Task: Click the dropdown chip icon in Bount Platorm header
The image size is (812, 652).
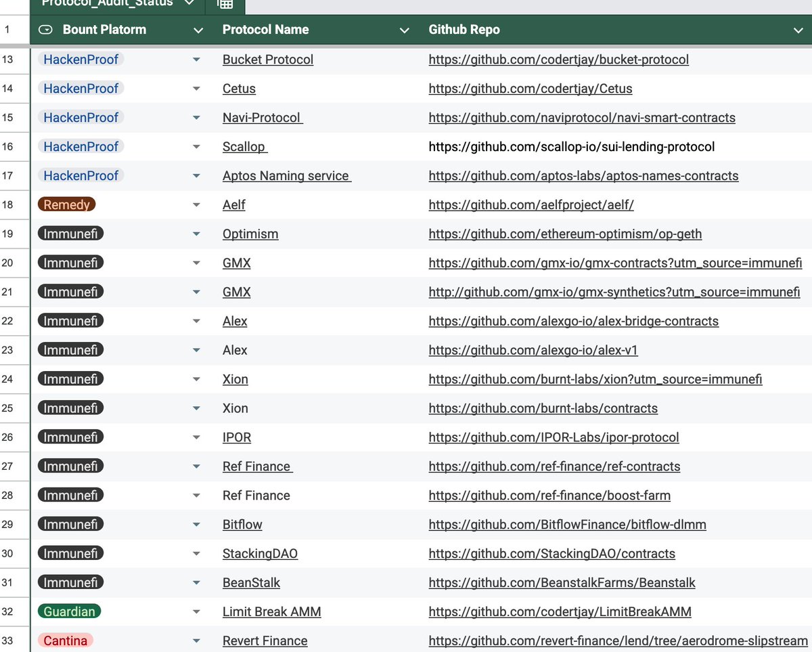Action: 46,30
